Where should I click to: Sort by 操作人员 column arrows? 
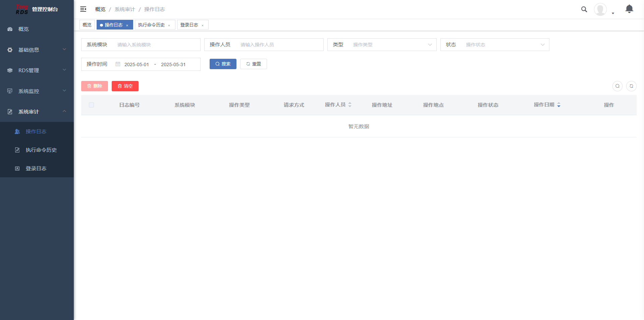click(x=350, y=105)
